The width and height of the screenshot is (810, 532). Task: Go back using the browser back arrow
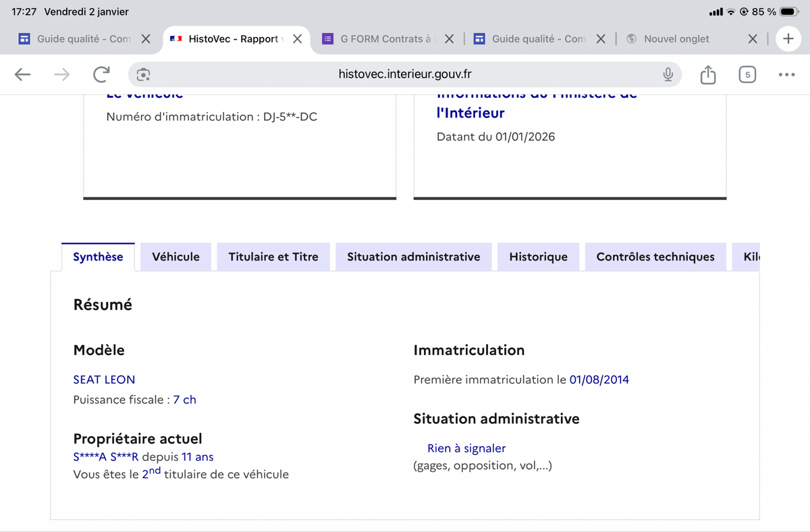tap(23, 75)
